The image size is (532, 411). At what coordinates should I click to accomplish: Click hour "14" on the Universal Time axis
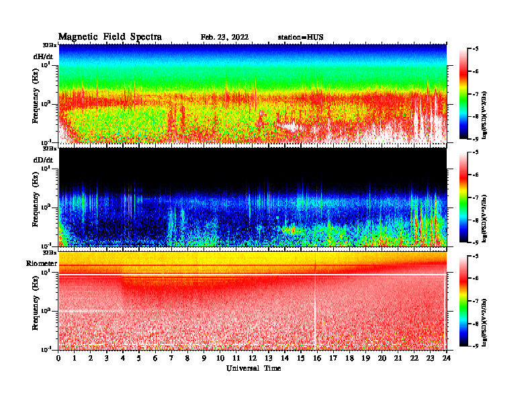[x=285, y=359]
